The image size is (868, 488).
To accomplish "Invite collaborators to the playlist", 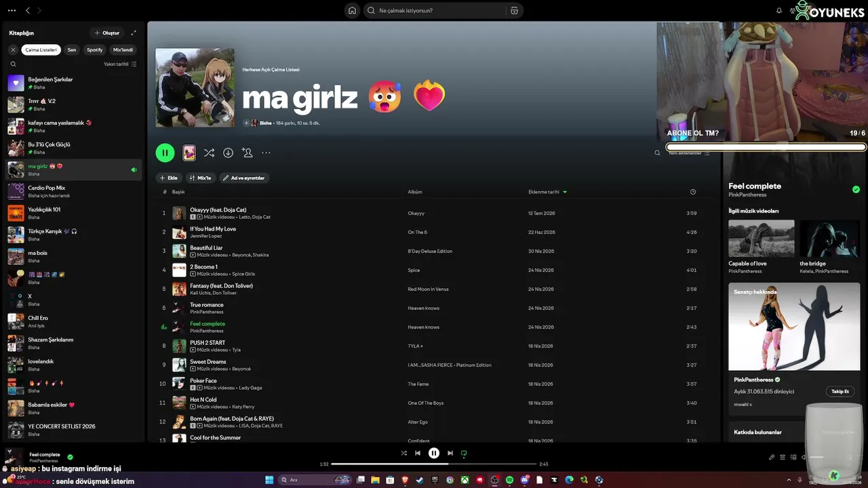I will pyautogui.click(x=247, y=153).
